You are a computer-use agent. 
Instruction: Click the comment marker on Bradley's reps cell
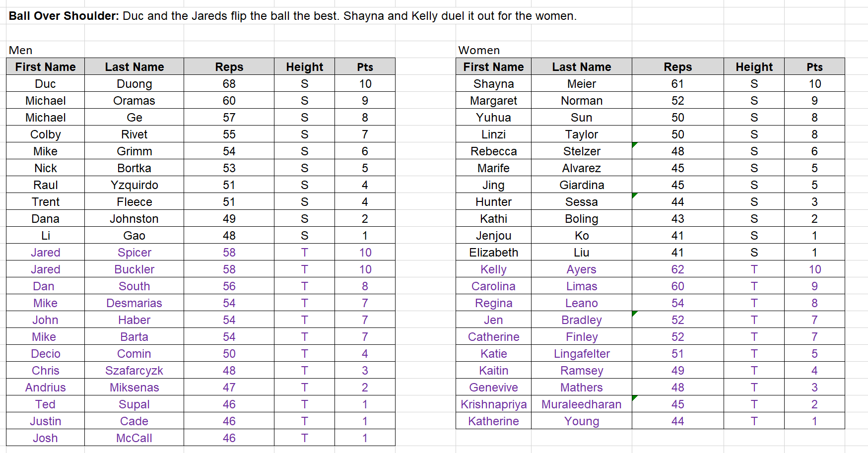click(635, 314)
